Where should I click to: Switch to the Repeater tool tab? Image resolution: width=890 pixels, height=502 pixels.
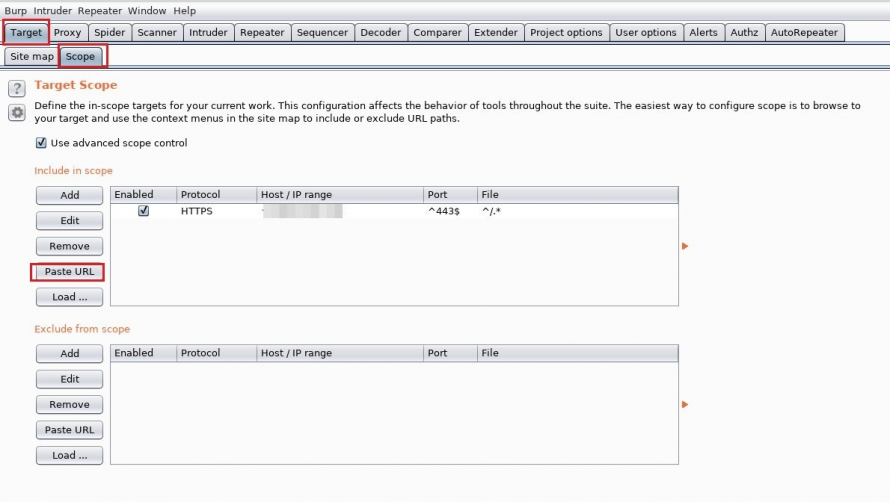[x=262, y=32]
